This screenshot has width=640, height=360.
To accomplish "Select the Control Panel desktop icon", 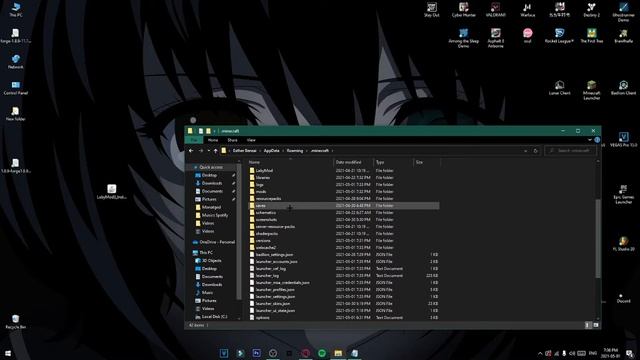I will [16, 88].
